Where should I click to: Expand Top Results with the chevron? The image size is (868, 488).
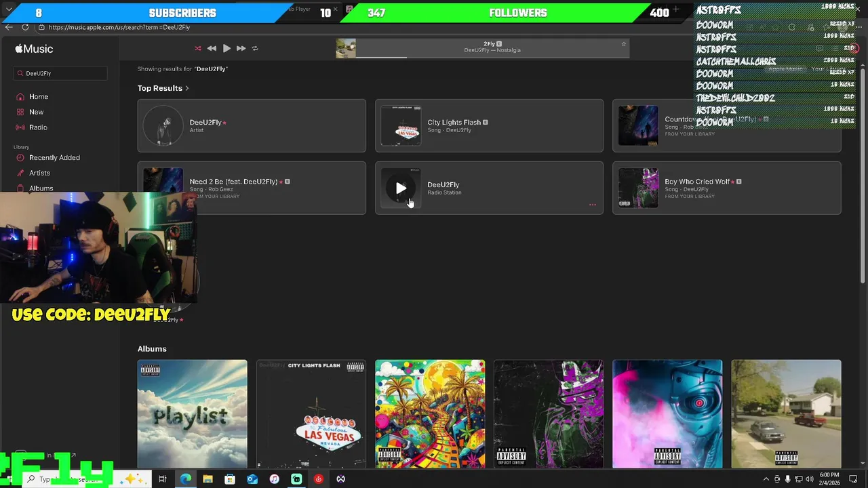point(187,88)
